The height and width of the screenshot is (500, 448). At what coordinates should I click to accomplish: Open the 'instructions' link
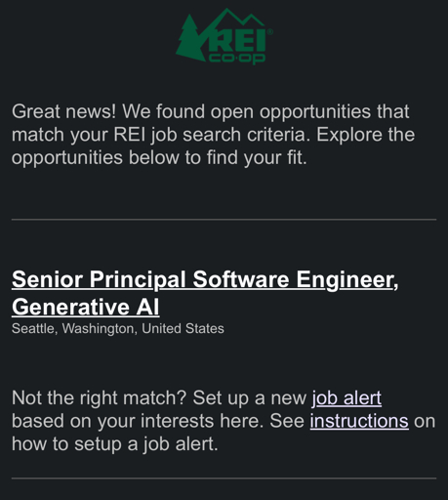359,421
